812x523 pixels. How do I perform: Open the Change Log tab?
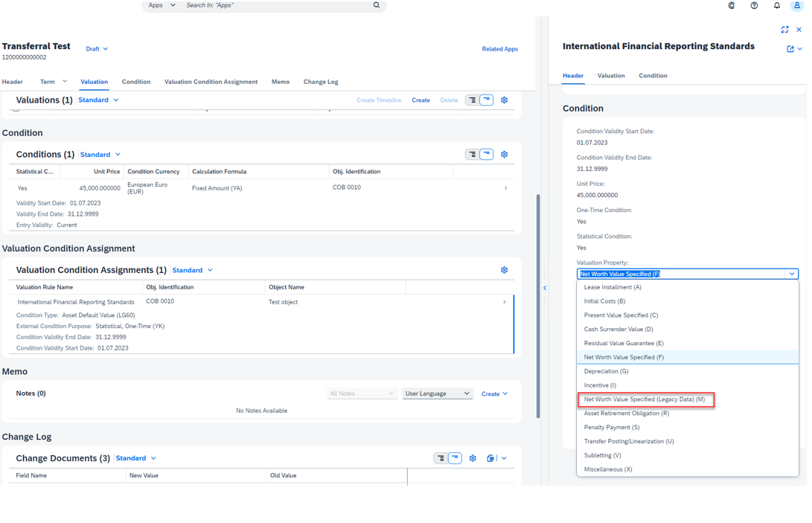click(321, 82)
